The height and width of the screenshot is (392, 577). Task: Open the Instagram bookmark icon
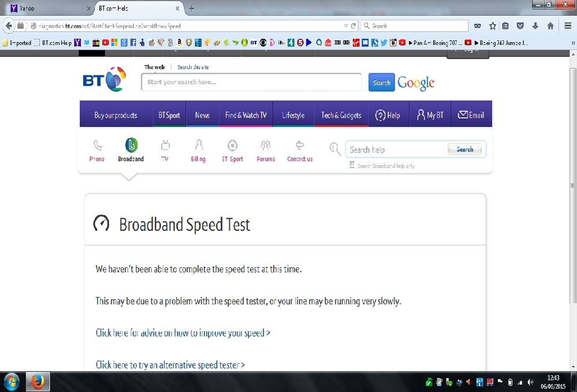click(x=393, y=43)
